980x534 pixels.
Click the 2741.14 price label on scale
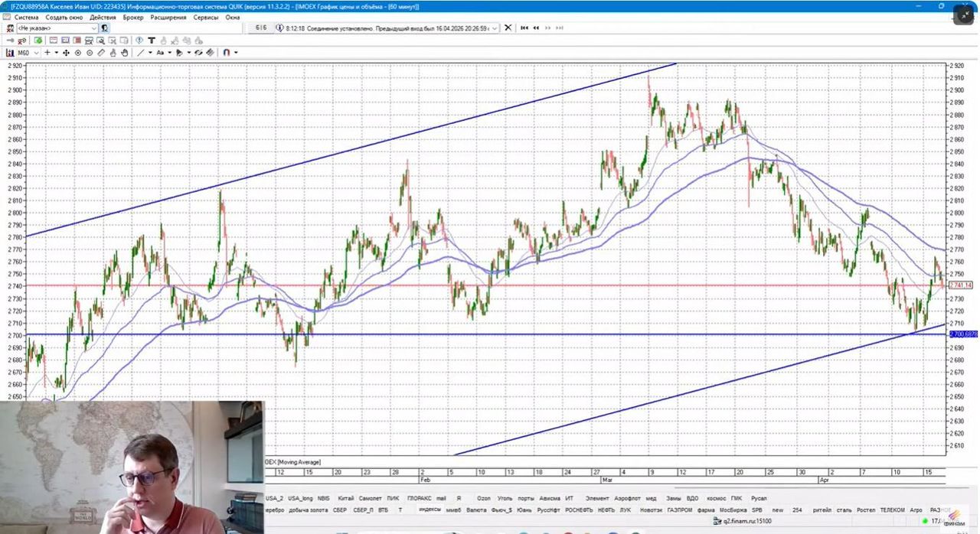click(960, 285)
